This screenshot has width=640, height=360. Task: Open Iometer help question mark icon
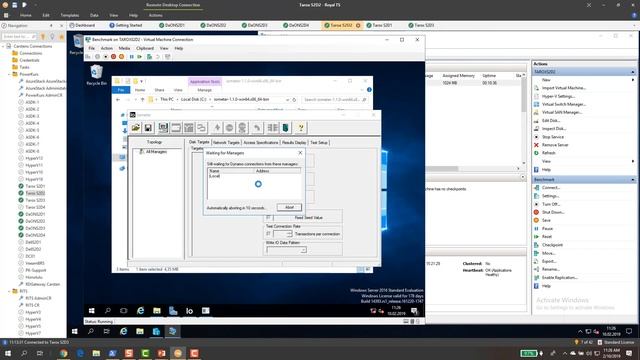pos(301,128)
